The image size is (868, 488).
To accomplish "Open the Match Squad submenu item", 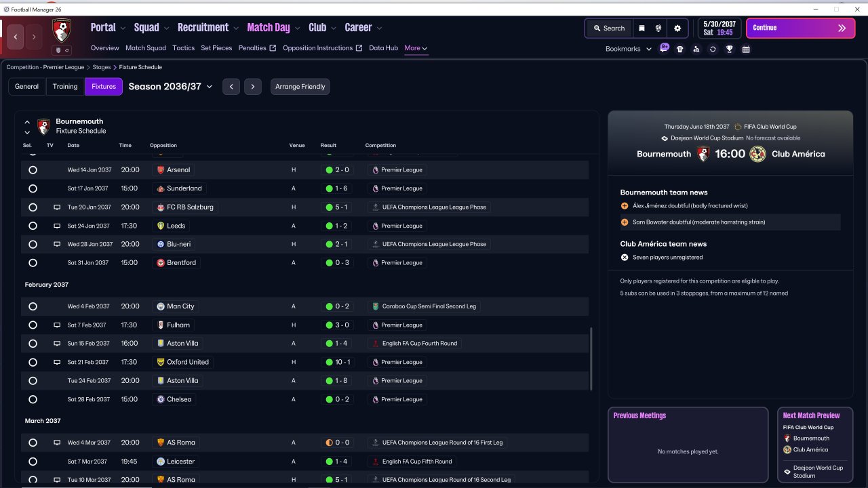I will click(x=146, y=48).
